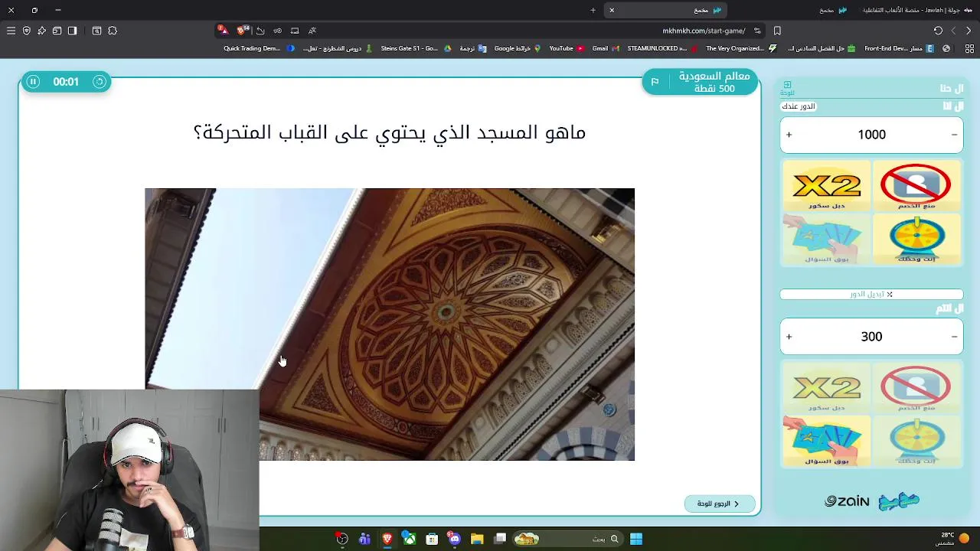Open the STEAMUNLOCKED bookmark
This screenshot has height=551, width=980.
662,48
